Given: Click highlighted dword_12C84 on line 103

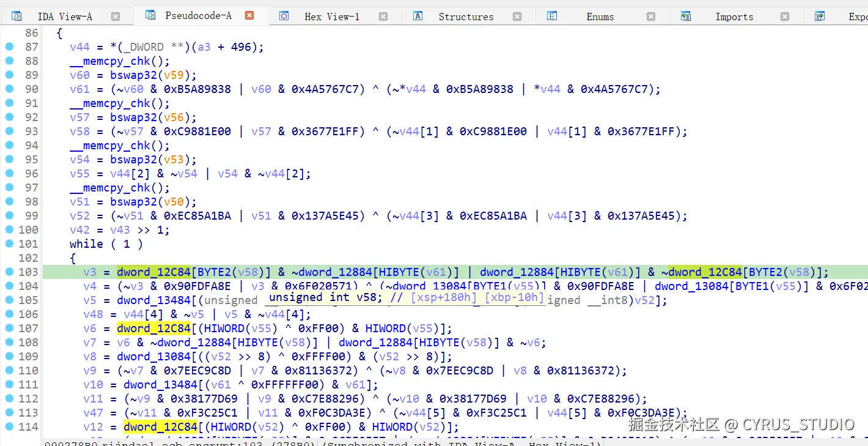Looking at the screenshot, I should pyautogui.click(x=154, y=272).
